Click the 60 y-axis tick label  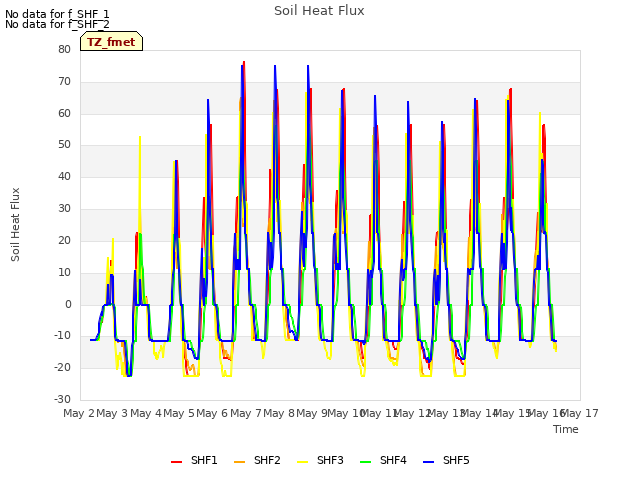click(64, 113)
